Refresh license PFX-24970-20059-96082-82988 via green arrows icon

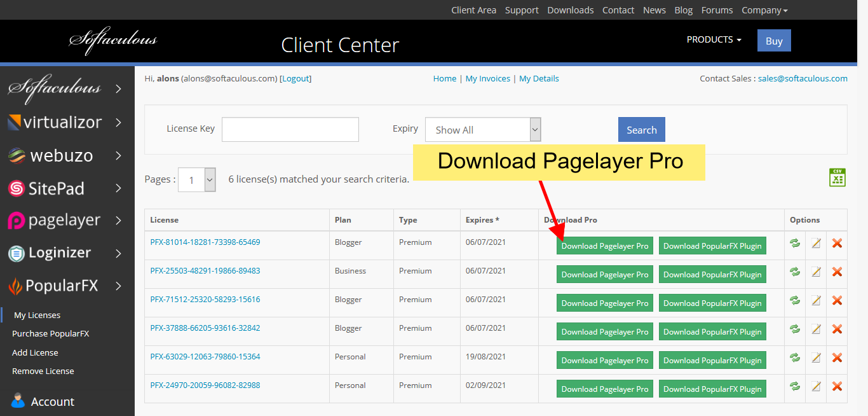[x=794, y=386]
